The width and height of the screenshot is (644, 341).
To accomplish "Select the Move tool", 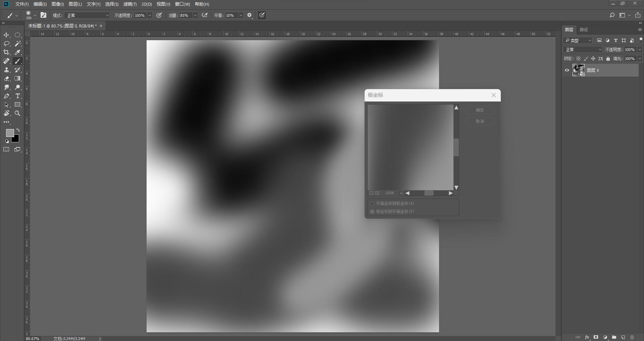I will (6, 35).
